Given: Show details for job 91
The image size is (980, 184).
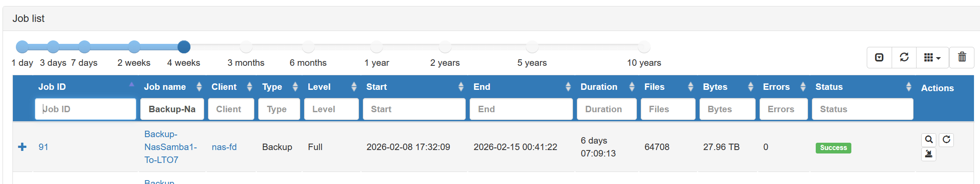Looking at the screenshot, I should pos(929,140).
